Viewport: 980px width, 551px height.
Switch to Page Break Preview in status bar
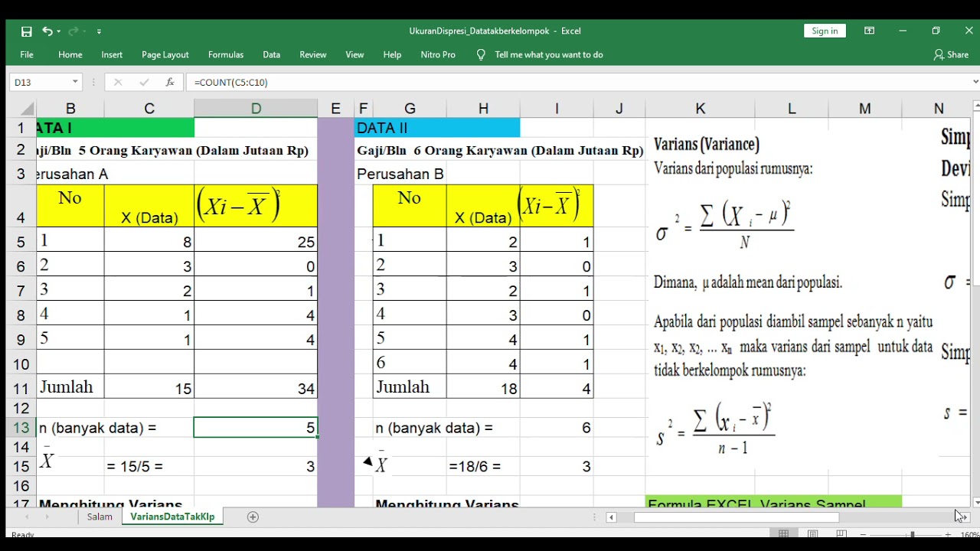841,534
